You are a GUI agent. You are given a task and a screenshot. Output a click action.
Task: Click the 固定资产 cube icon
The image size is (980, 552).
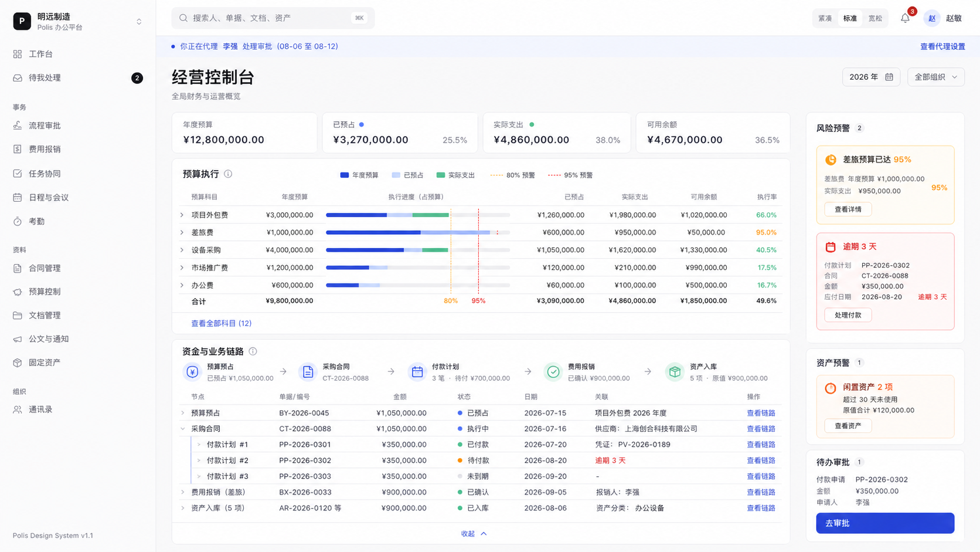pos(18,363)
